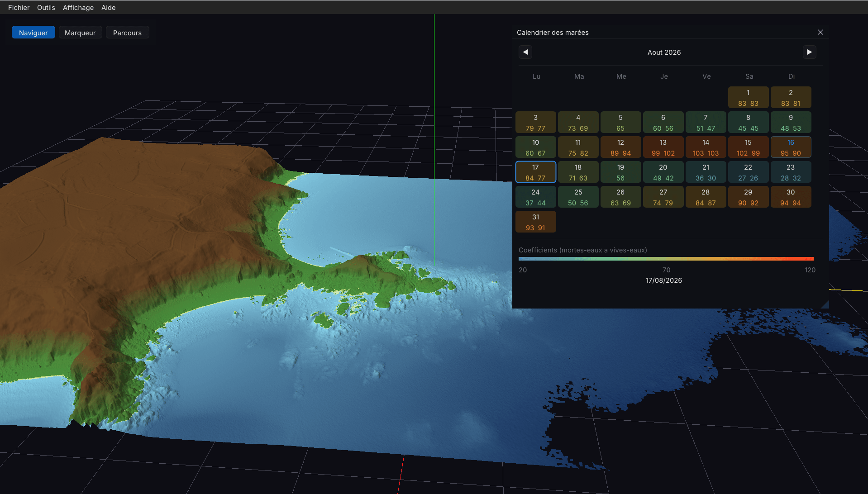This screenshot has height=494, width=868.
Task: Select day 25 with coefficients 50 56
Action: coord(578,197)
